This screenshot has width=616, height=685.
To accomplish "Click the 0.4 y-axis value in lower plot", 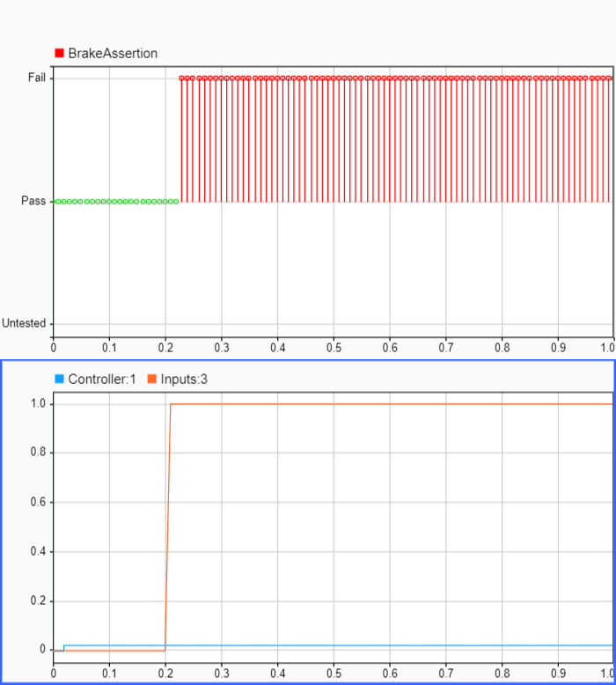I will pyautogui.click(x=38, y=551).
